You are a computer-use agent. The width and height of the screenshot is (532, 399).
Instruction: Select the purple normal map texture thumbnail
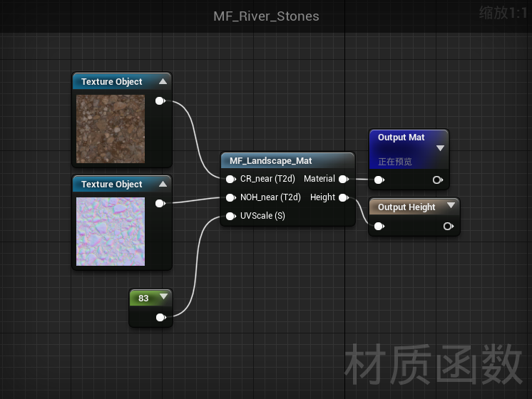[x=111, y=232]
